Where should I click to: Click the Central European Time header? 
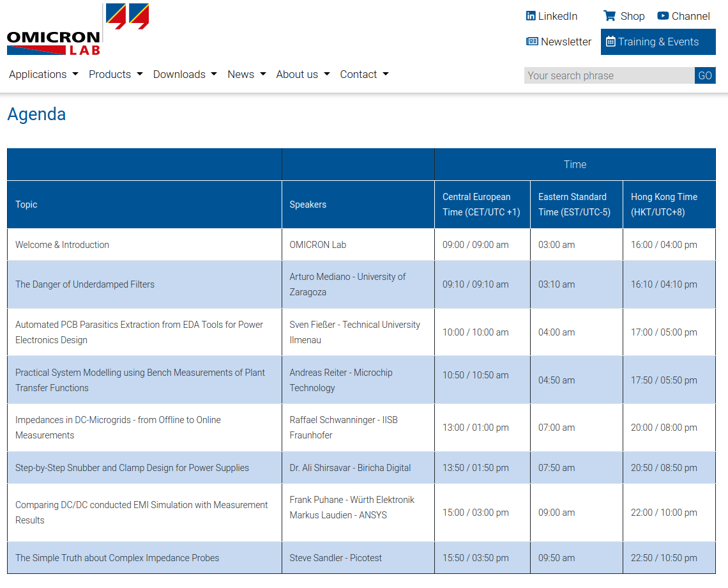[x=482, y=205]
